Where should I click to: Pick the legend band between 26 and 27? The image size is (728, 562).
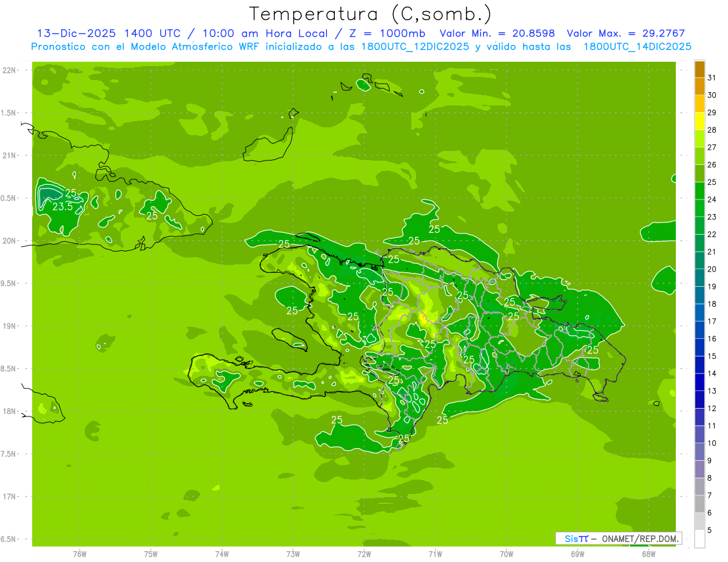pyautogui.click(x=699, y=156)
